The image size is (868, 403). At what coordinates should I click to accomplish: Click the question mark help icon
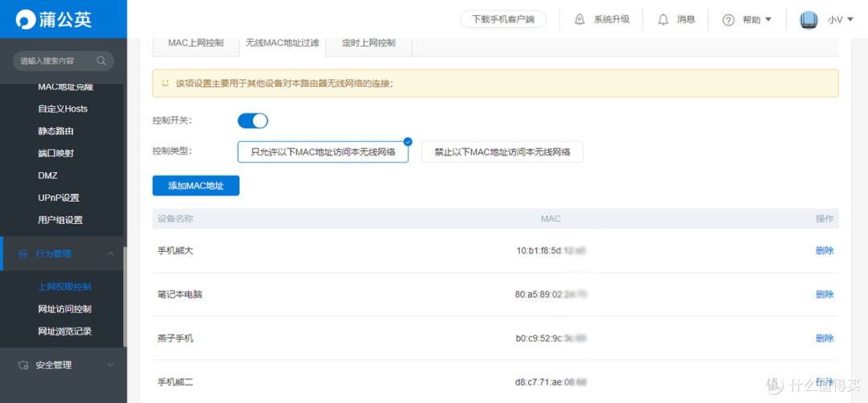click(728, 20)
